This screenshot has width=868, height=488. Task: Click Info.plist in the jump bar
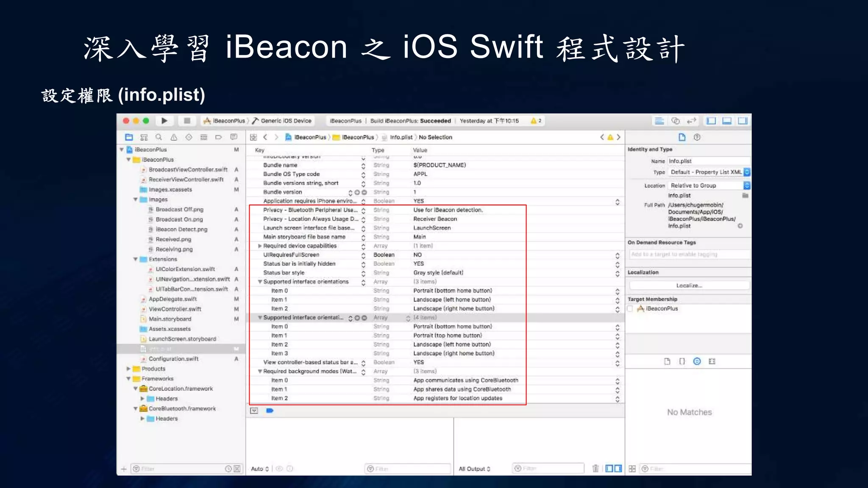pos(397,137)
